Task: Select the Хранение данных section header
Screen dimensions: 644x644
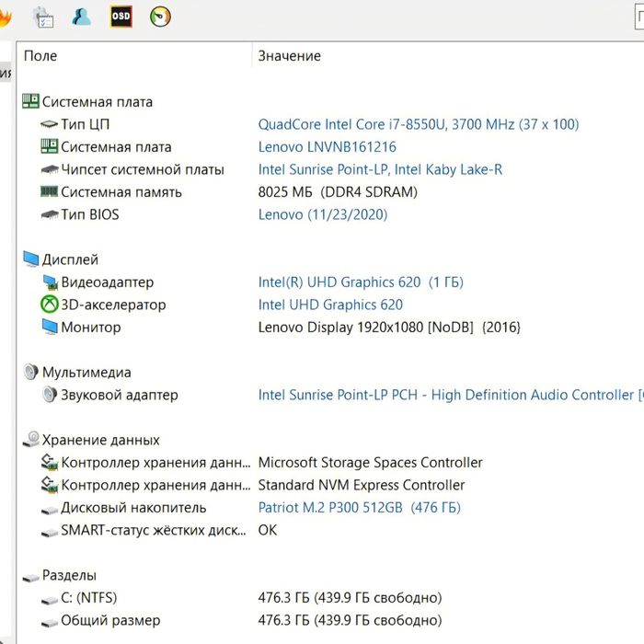Action: (100, 440)
